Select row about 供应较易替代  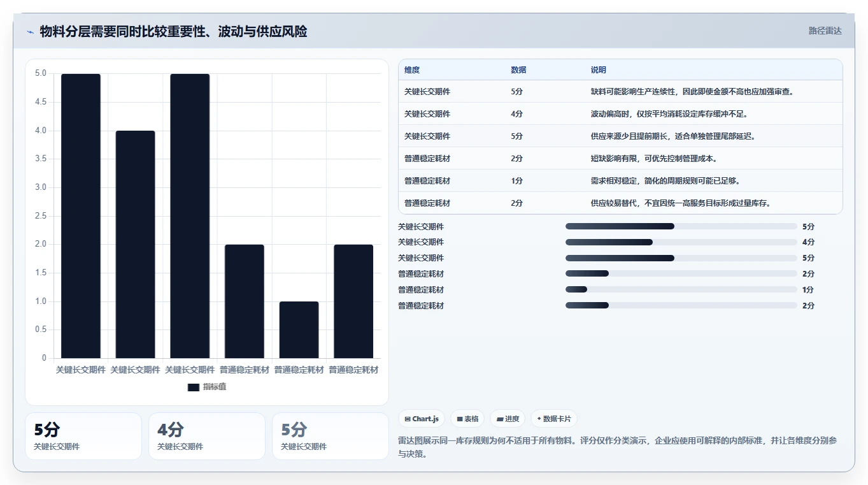click(620, 203)
